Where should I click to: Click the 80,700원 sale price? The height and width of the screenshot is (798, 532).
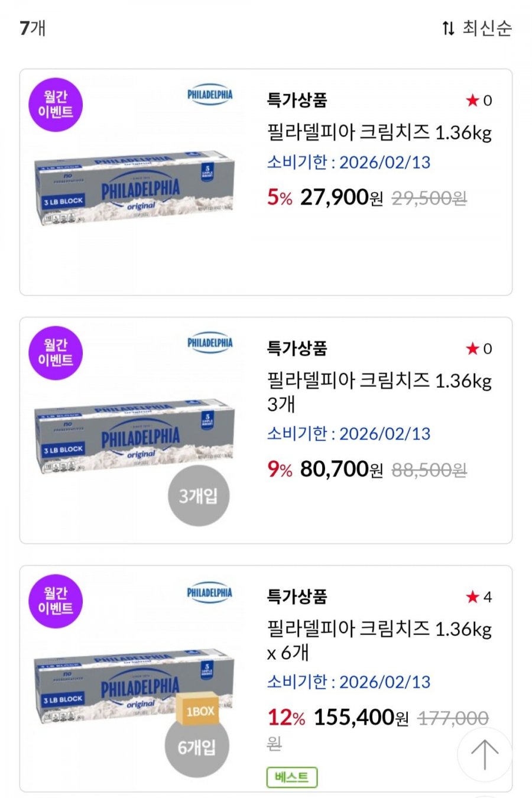pos(342,469)
